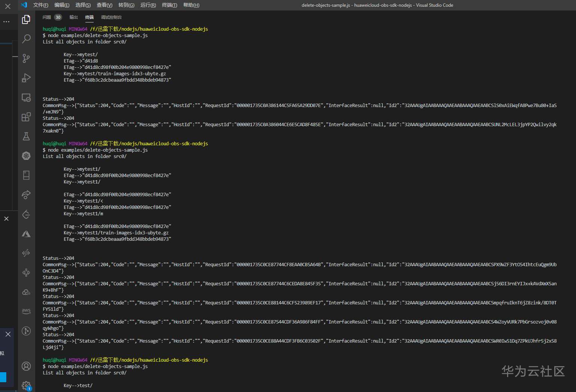Open the 编辑(E) menu

[62, 5]
